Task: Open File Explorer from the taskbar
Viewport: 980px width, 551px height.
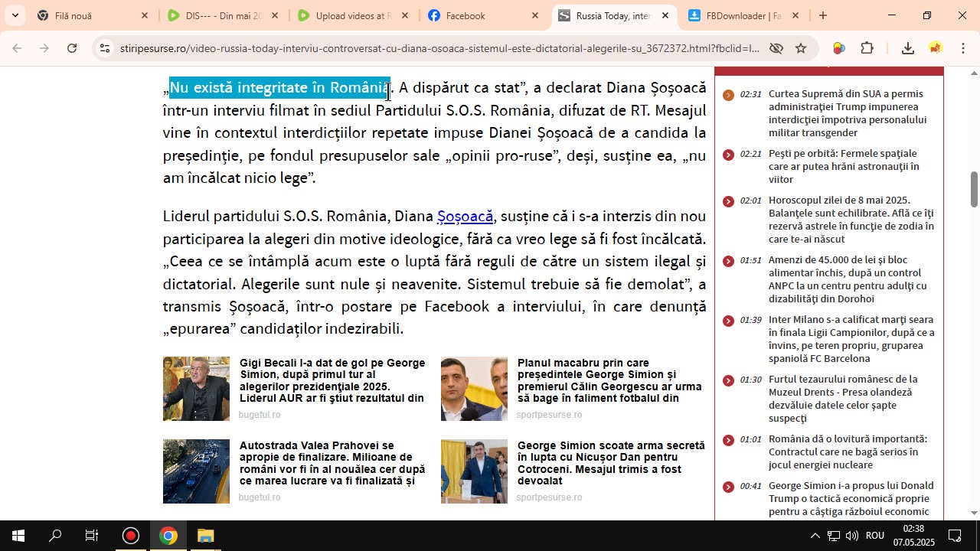Action: pos(205,536)
